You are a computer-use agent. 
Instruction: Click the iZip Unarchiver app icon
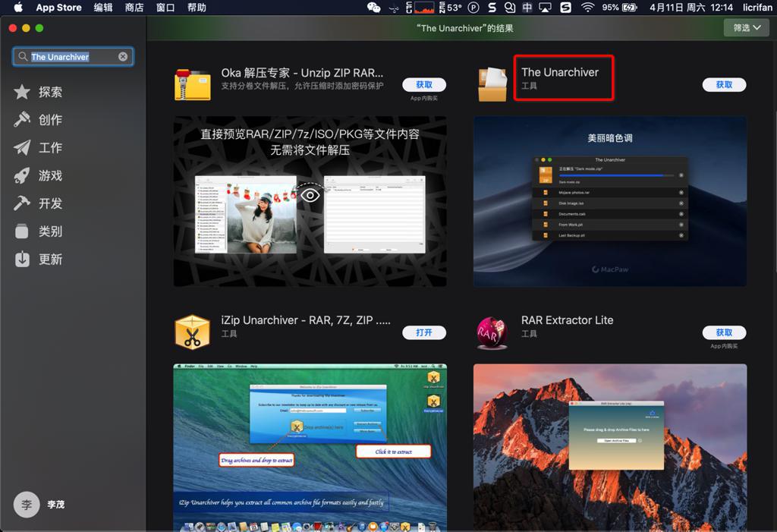tap(192, 332)
